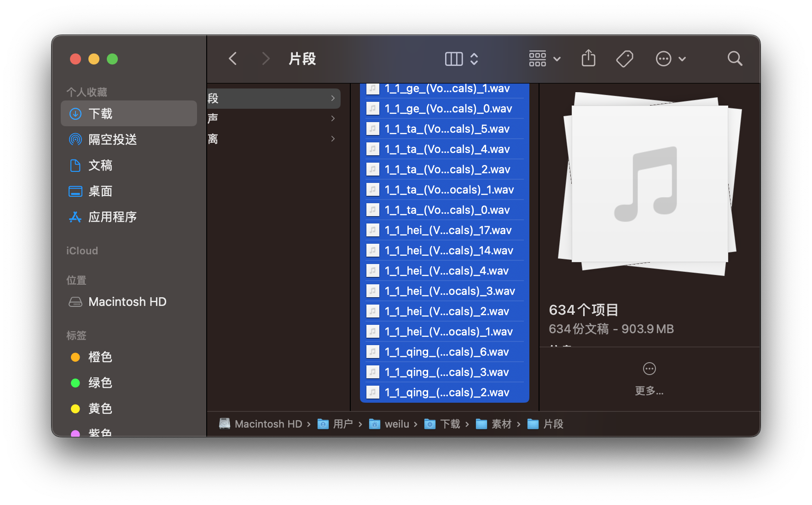
Task: Click the 黄色 yellow tag
Action: [129, 408]
